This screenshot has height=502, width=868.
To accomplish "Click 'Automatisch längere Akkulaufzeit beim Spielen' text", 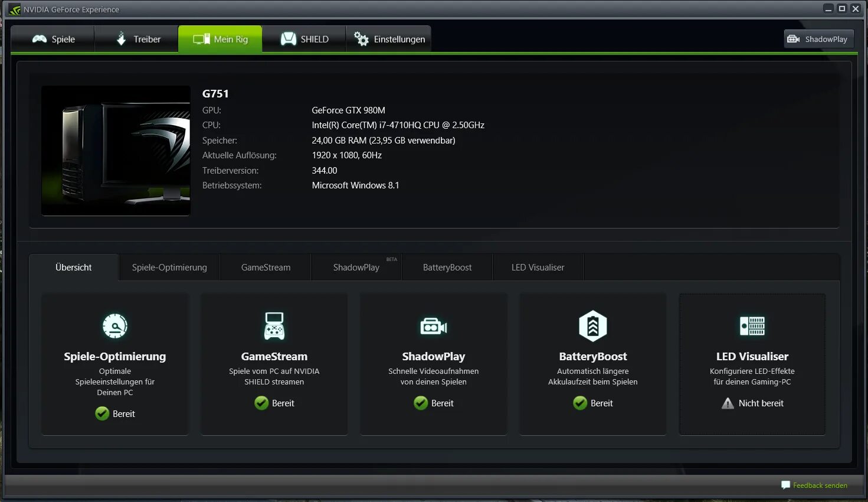I will coord(593,377).
